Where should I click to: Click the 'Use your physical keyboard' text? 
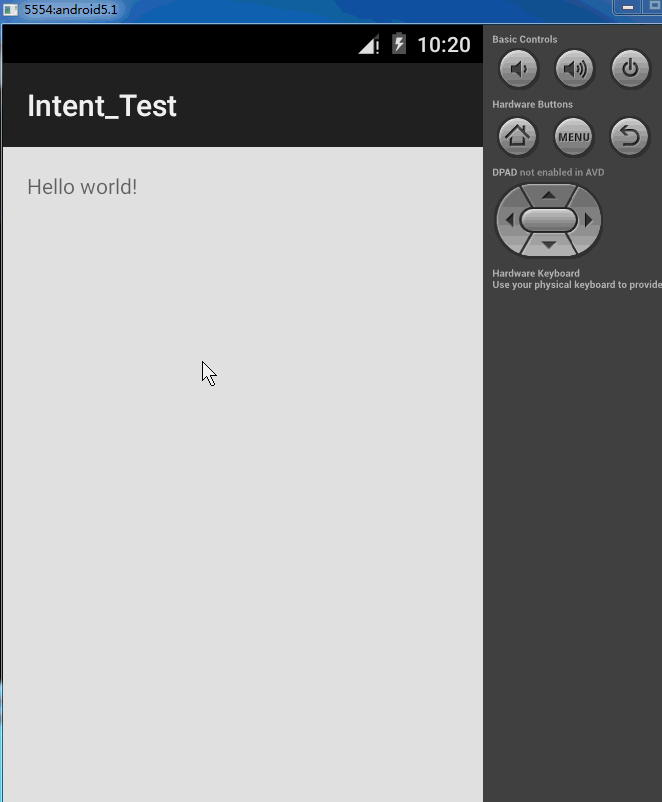point(577,284)
